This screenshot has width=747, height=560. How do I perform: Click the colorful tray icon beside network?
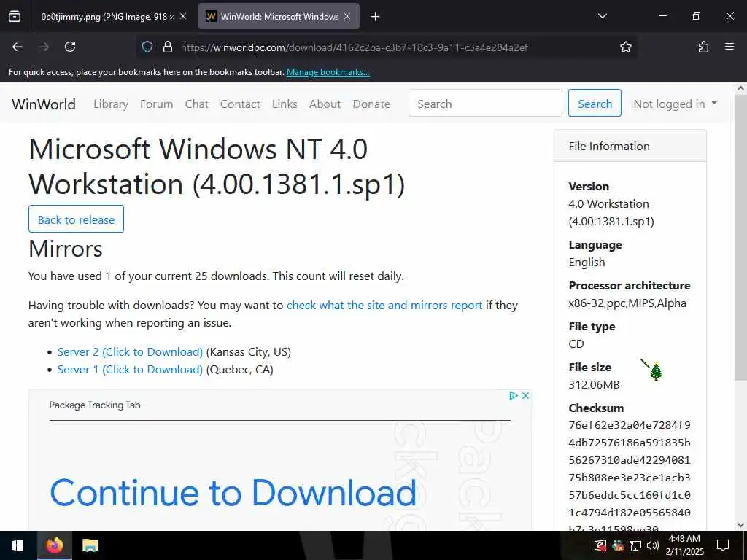click(x=618, y=545)
